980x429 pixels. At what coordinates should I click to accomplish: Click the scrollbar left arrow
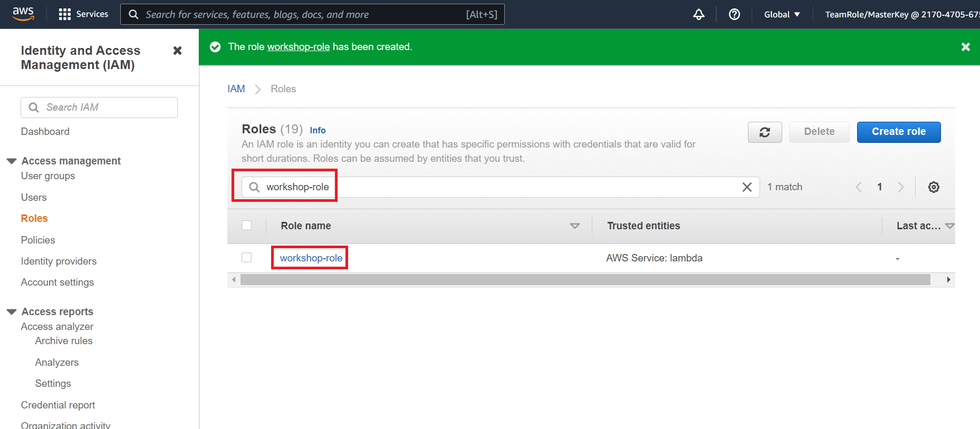234,280
